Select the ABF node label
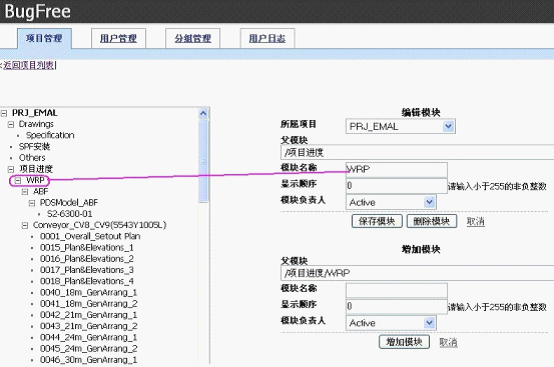 pyautogui.click(x=41, y=191)
